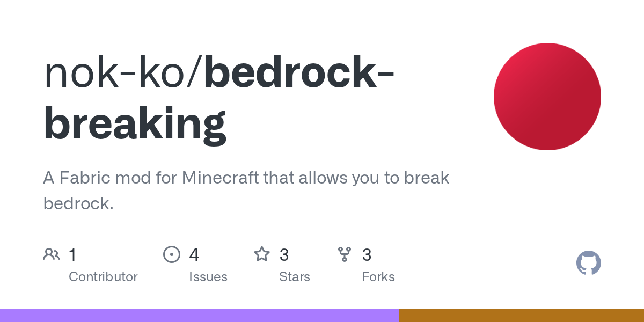
Task: Open the Stars label
Action: [294, 277]
